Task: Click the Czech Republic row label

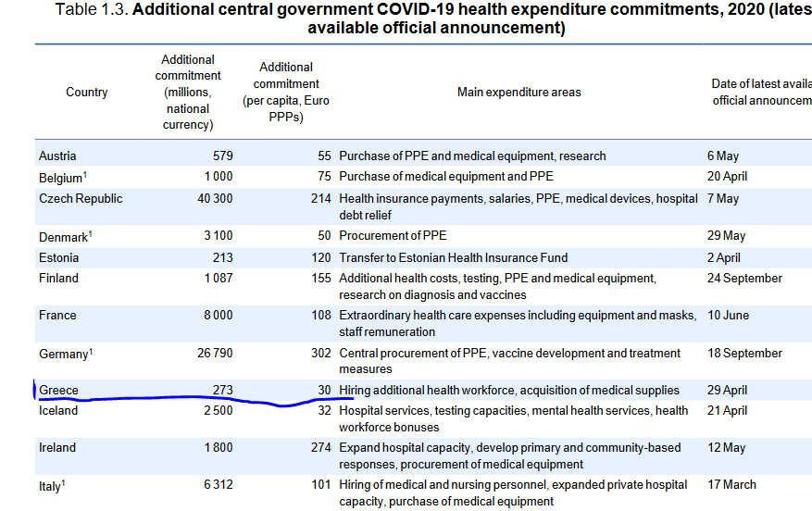Action: [x=80, y=199]
